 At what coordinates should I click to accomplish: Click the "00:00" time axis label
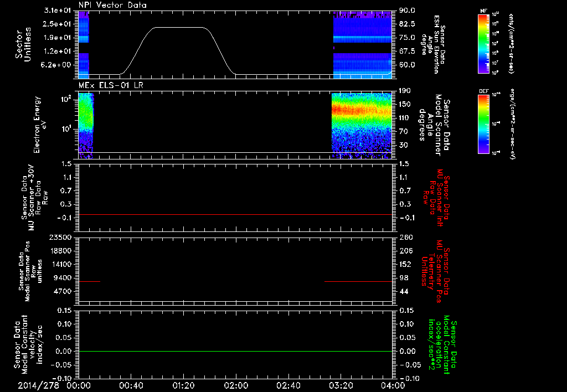coord(79,385)
